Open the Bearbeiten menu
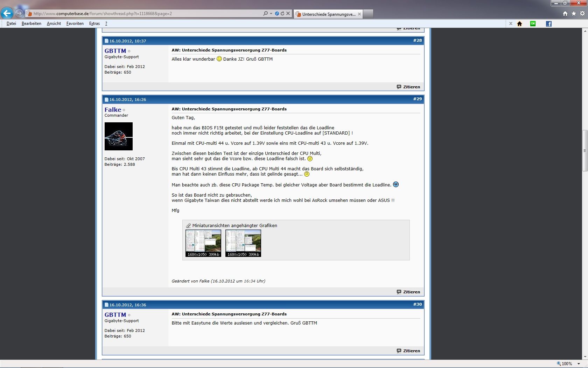Screen dimensions: 588x368 [x=31, y=23]
